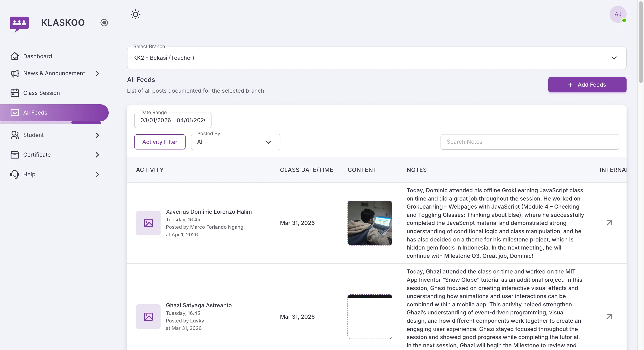Image resolution: width=644 pixels, height=350 pixels.
Task: Open the Activity Filter
Action: (x=159, y=142)
